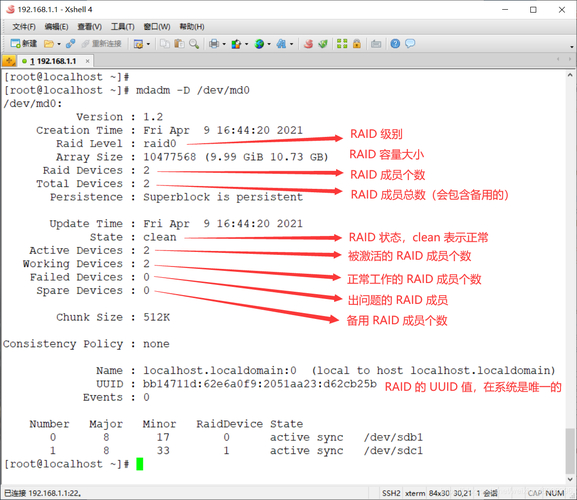
Task: Open the 工具(T) menu
Action: [123, 26]
